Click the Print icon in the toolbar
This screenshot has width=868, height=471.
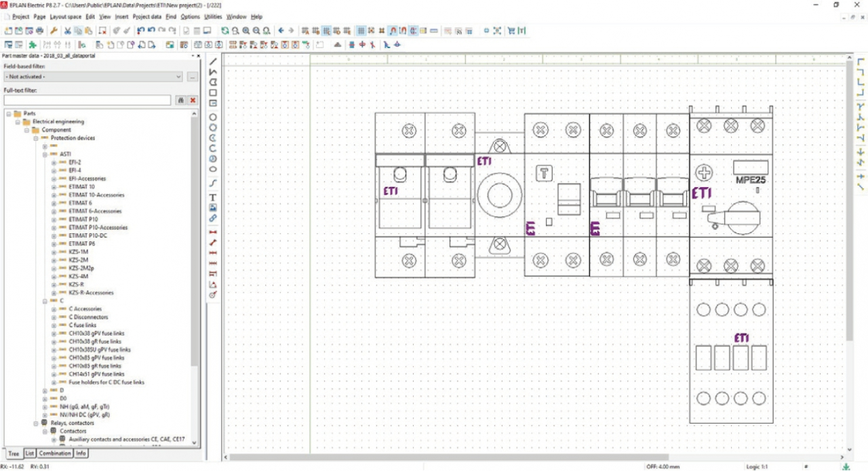pyautogui.click(x=40, y=30)
